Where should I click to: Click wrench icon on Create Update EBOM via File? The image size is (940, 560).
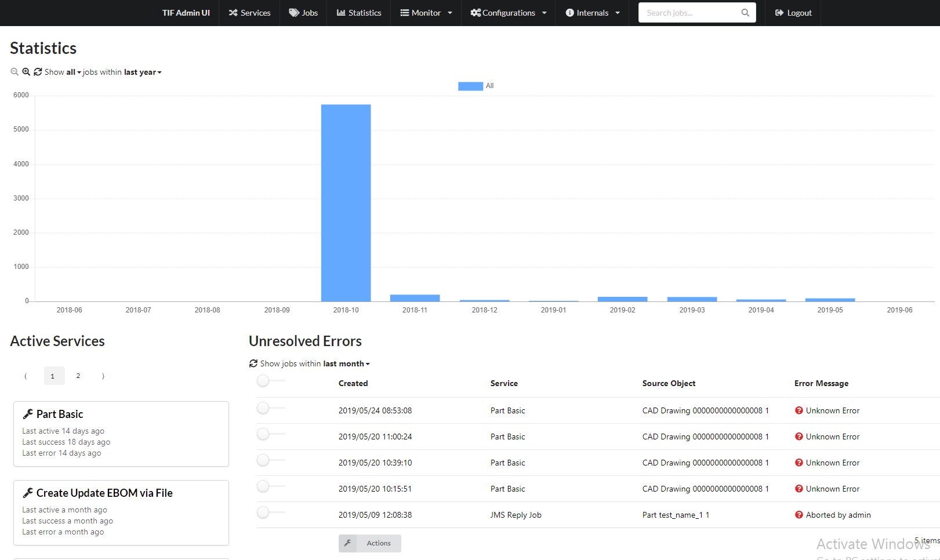(x=28, y=493)
